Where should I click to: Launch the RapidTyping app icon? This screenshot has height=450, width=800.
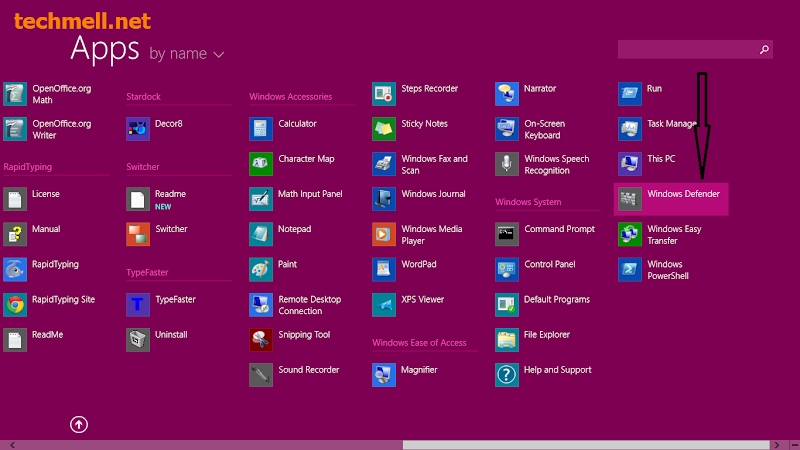click(15, 270)
